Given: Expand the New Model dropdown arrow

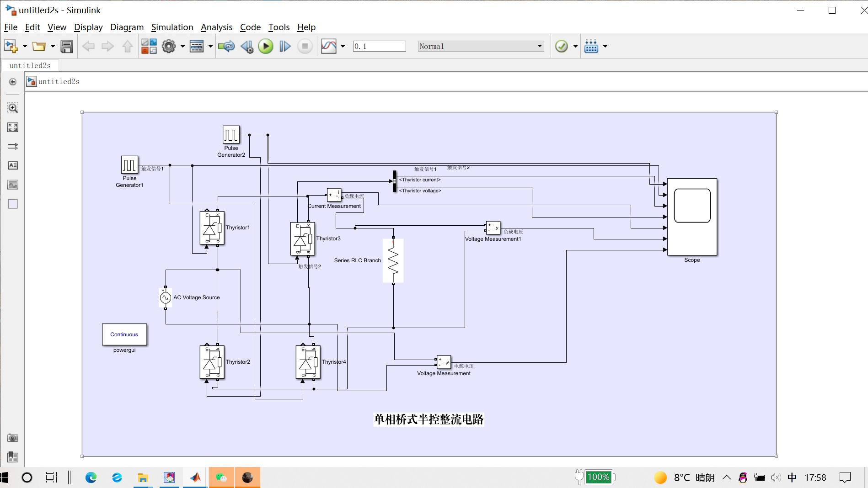Looking at the screenshot, I should click(x=25, y=46).
